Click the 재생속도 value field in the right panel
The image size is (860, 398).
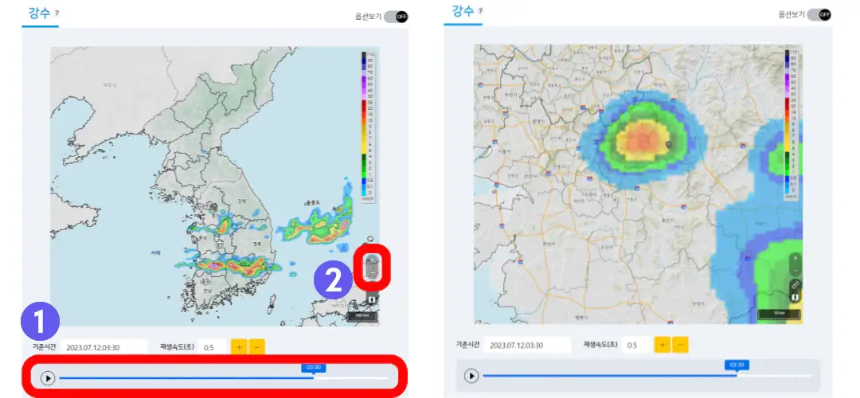click(x=636, y=345)
